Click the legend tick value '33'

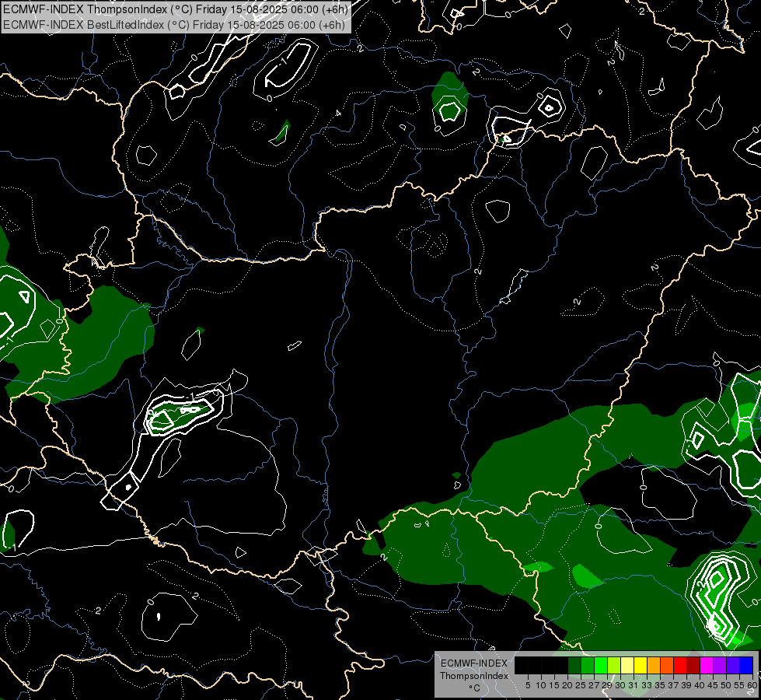tap(647, 685)
